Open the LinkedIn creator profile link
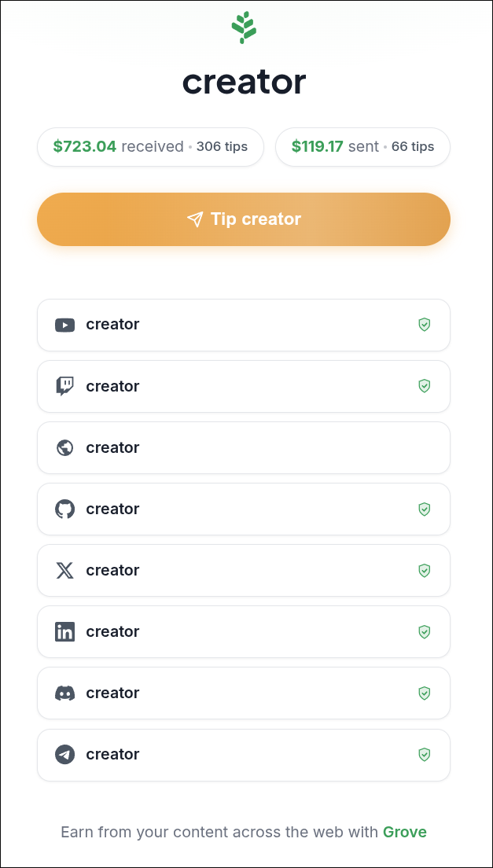Screen dimensions: 493x868 pos(243,631)
